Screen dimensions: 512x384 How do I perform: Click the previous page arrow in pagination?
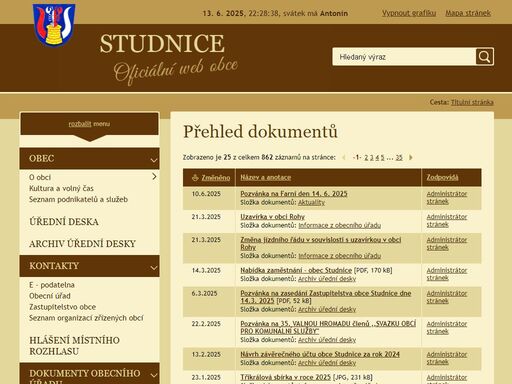(344, 157)
